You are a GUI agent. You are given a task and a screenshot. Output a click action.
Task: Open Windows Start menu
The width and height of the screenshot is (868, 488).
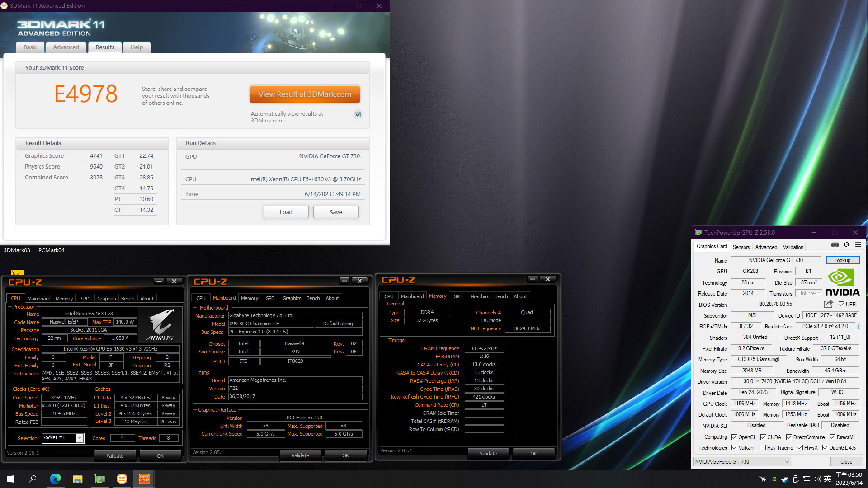(11, 479)
